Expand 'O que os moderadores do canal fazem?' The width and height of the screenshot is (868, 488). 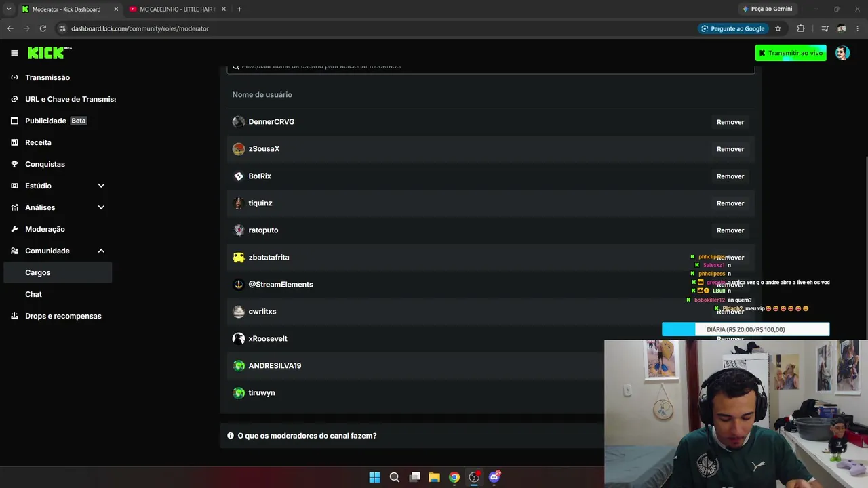click(x=307, y=436)
